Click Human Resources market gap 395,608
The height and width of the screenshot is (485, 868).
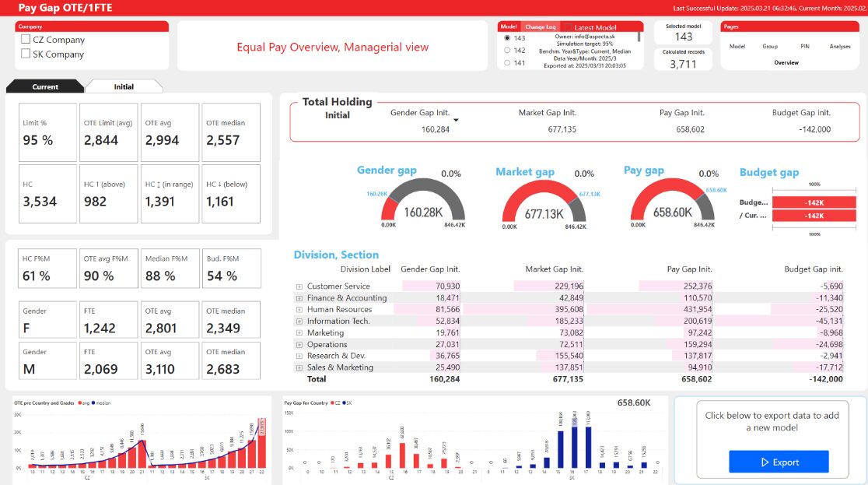569,310
